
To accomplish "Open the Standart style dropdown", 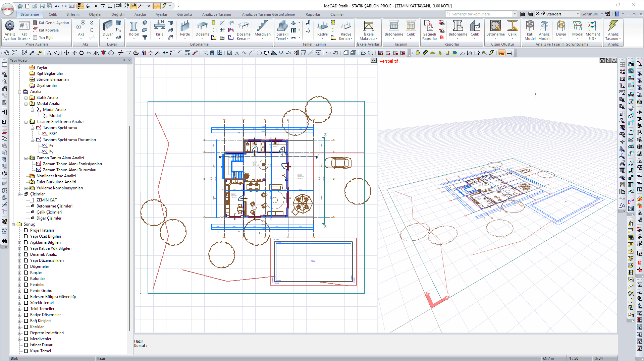I will tap(578, 14).
